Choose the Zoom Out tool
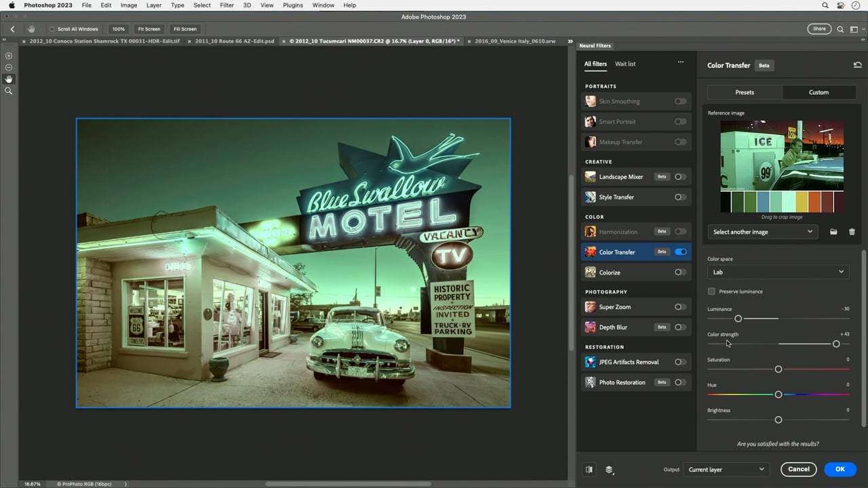Screen dimensions: 868x488 [x=9, y=67]
